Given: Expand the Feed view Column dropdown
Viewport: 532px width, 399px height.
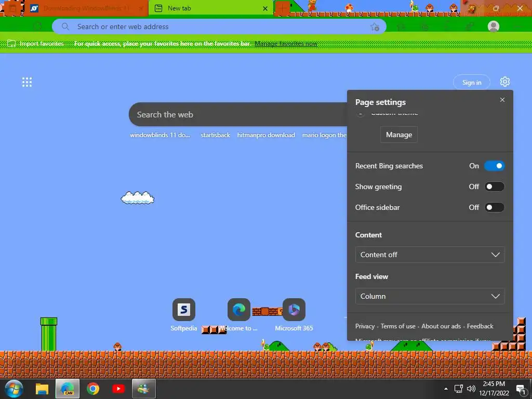Looking at the screenshot, I should pyautogui.click(x=430, y=296).
